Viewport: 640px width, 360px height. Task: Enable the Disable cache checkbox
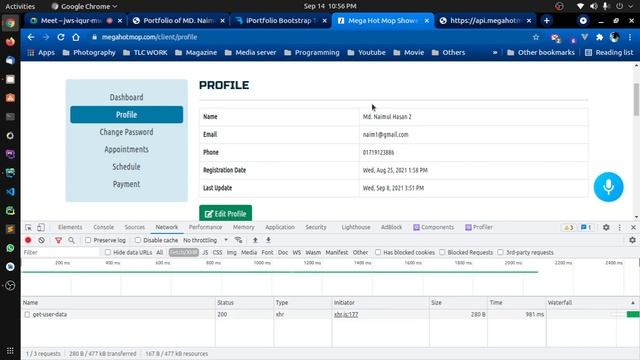(138, 240)
